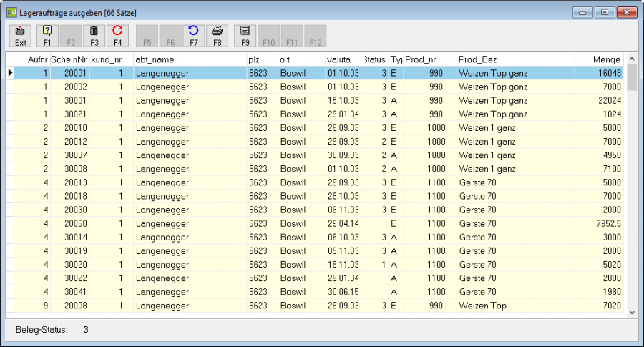Click the scrollbar down arrow
Viewport: 644px width, 347px height.
pyautogui.click(x=632, y=312)
